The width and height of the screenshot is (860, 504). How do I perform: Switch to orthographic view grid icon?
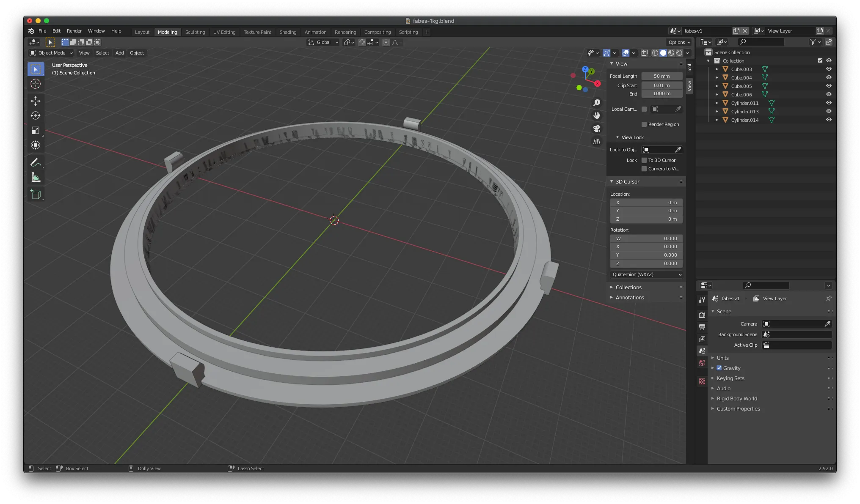[597, 142]
